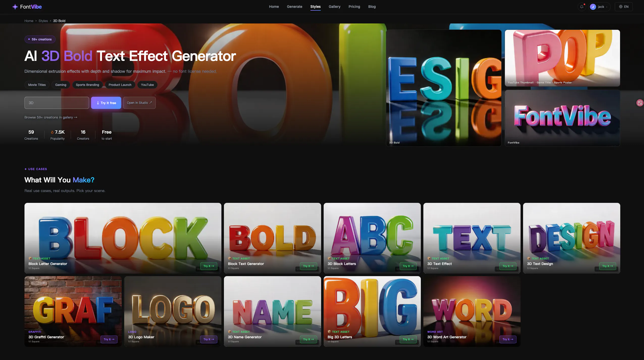Select the Gaming tag
Image resolution: width=644 pixels, height=360 pixels.
[x=61, y=85]
